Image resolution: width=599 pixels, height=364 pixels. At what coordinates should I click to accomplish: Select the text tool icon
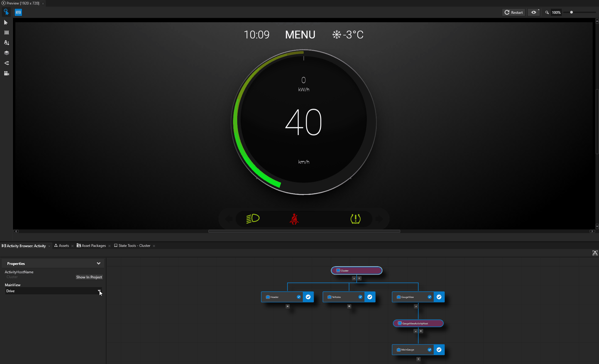[x=6, y=43]
